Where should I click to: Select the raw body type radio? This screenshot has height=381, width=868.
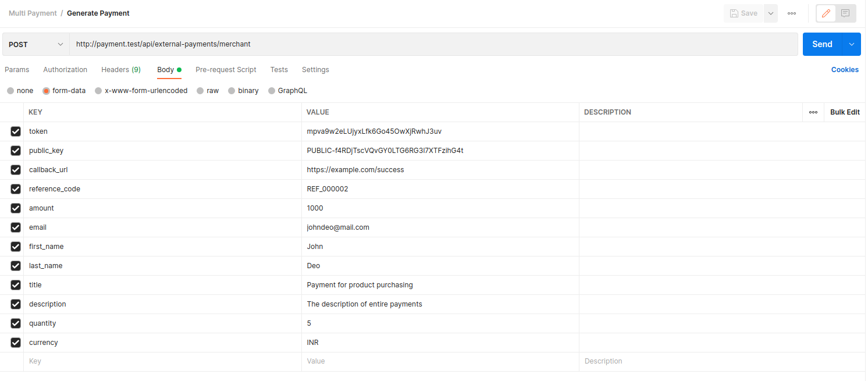pyautogui.click(x=200, y=91)
